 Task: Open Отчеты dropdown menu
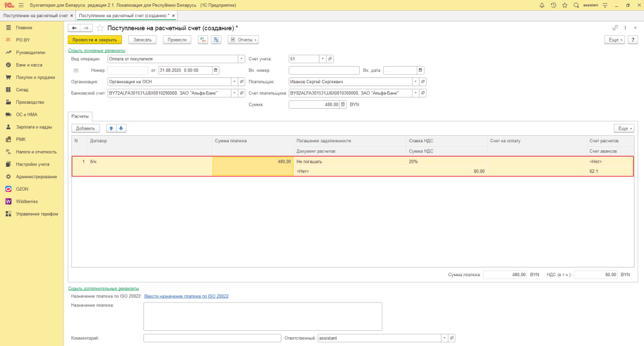243,40
